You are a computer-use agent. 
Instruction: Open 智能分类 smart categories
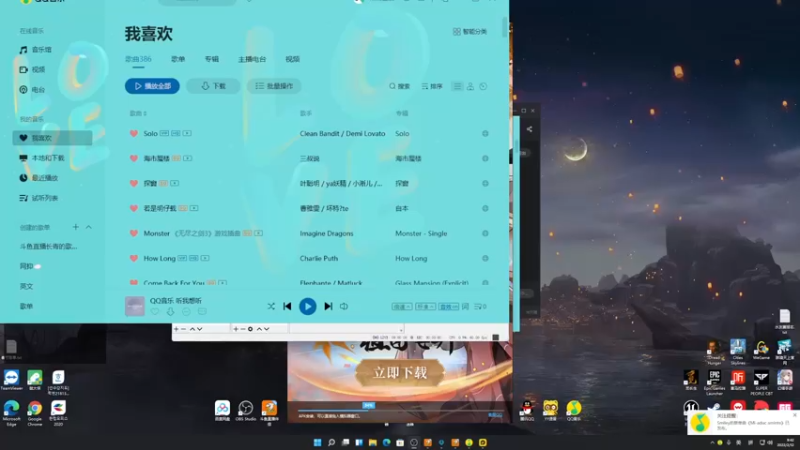[470, 32]
